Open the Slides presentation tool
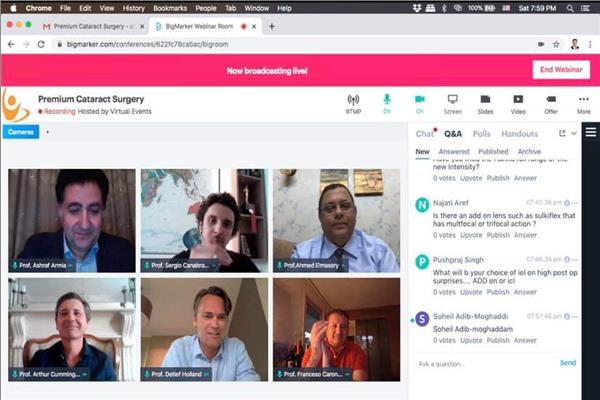The height and width of the screenshot is (400, 600). tap(485, 103)
